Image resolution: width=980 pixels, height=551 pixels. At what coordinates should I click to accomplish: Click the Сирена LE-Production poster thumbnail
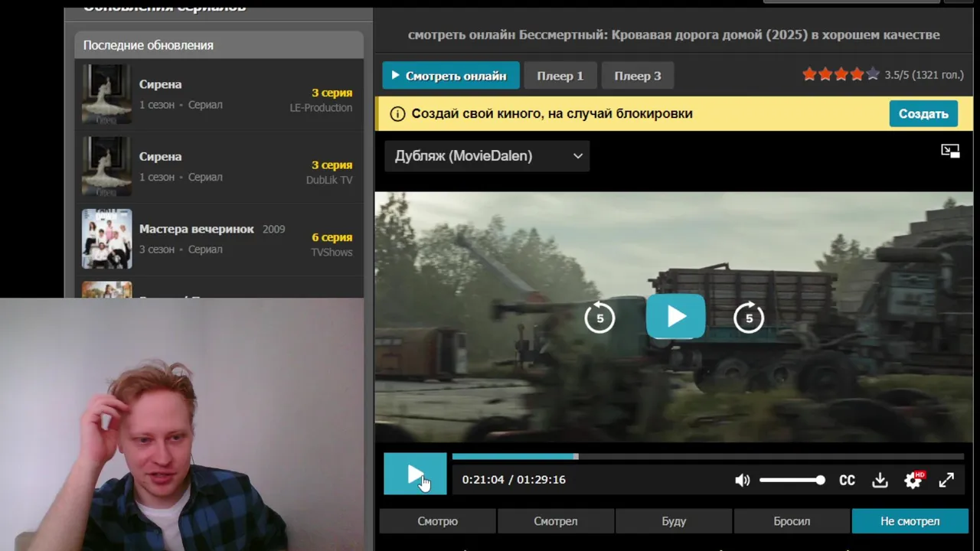tap(107, 94)
